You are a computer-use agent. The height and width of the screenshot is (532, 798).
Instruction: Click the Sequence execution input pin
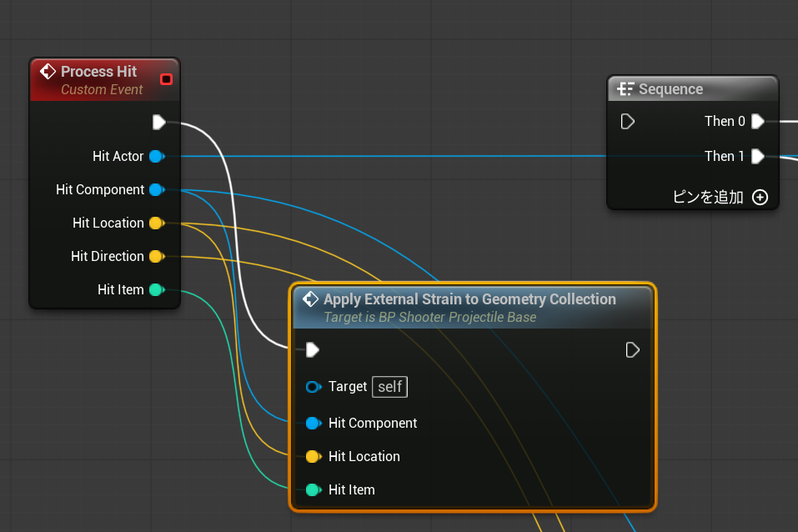(x=628, y=122)
